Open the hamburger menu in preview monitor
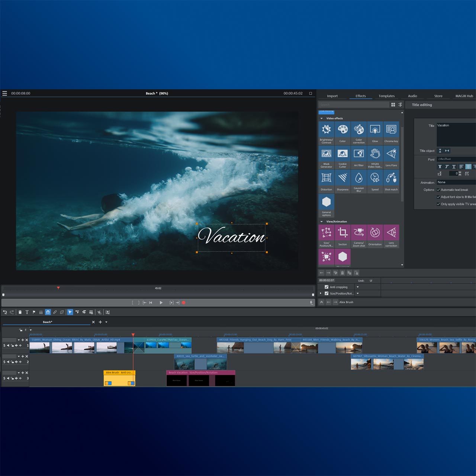Screen dimensions: 476x476 [4, 93]
